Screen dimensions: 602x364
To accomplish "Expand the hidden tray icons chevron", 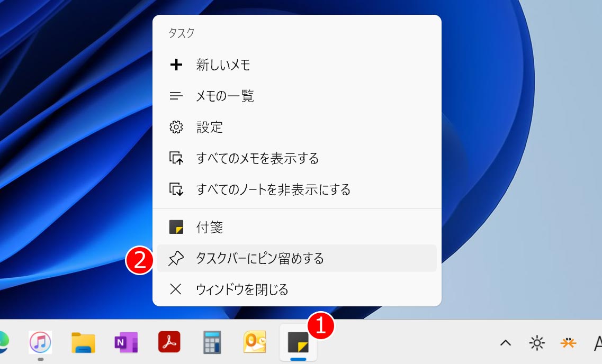I will [506, 343].
